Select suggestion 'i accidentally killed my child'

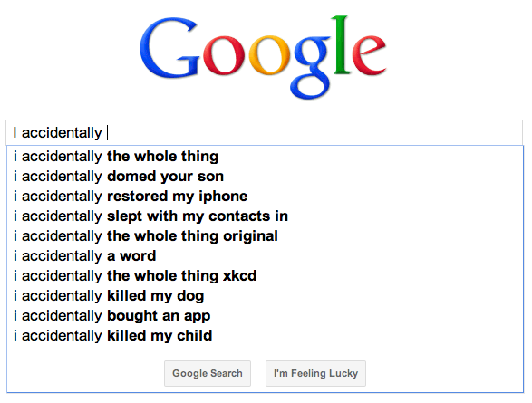(x=265, y=336)
